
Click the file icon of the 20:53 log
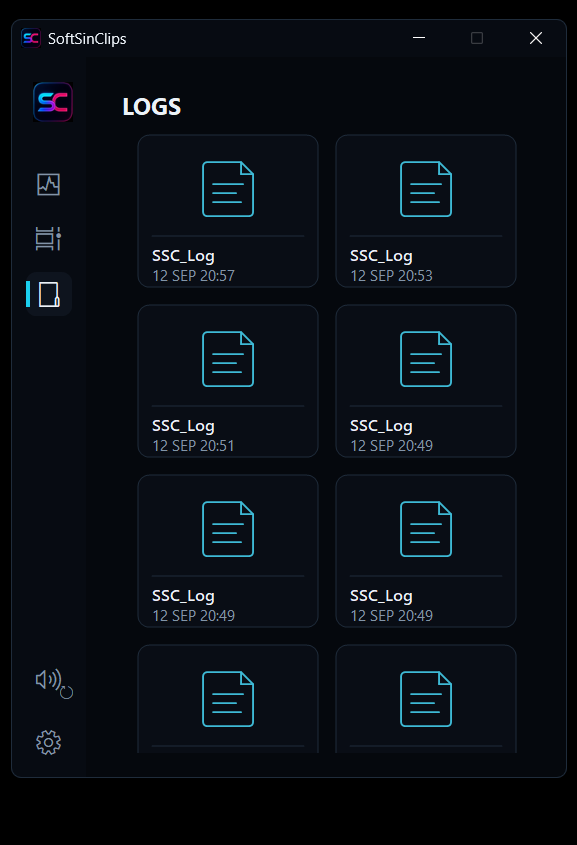click(426, 189)
